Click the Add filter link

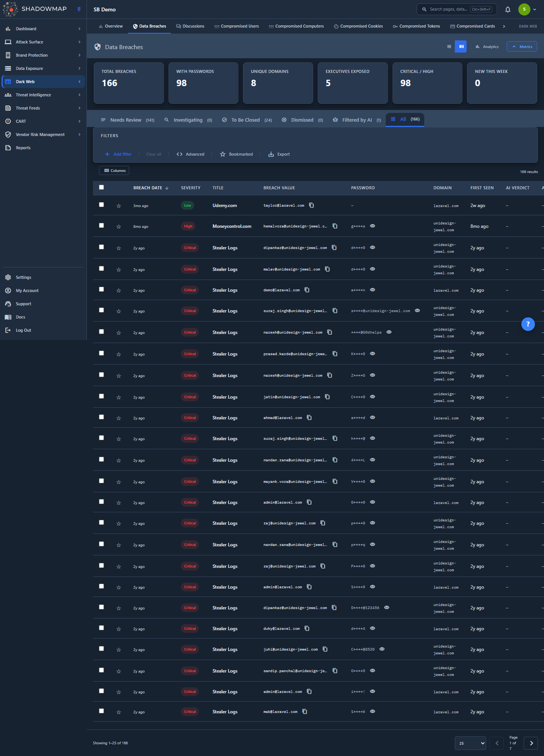click(x=118, y=154)
